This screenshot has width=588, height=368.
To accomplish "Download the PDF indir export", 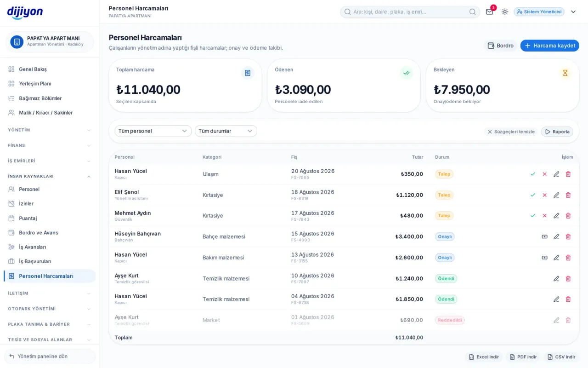I will pyautogui.click(x=523, y=357).
